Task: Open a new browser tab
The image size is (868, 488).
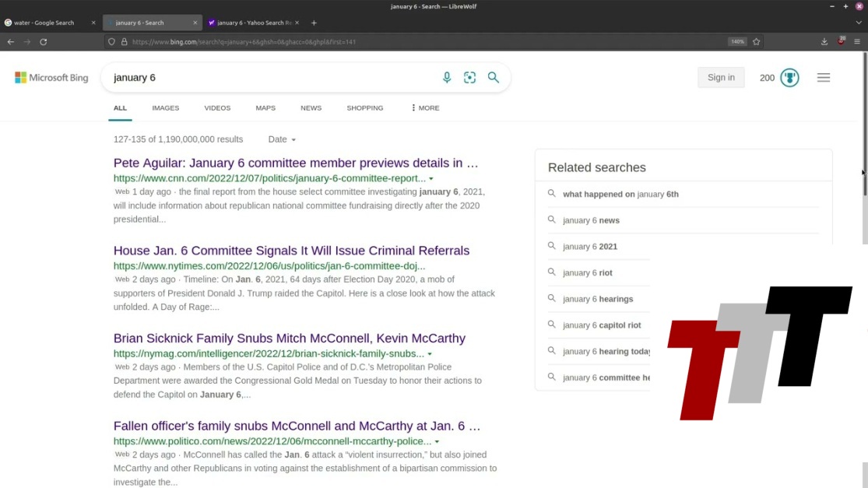Action: click(x=314, y=23)
